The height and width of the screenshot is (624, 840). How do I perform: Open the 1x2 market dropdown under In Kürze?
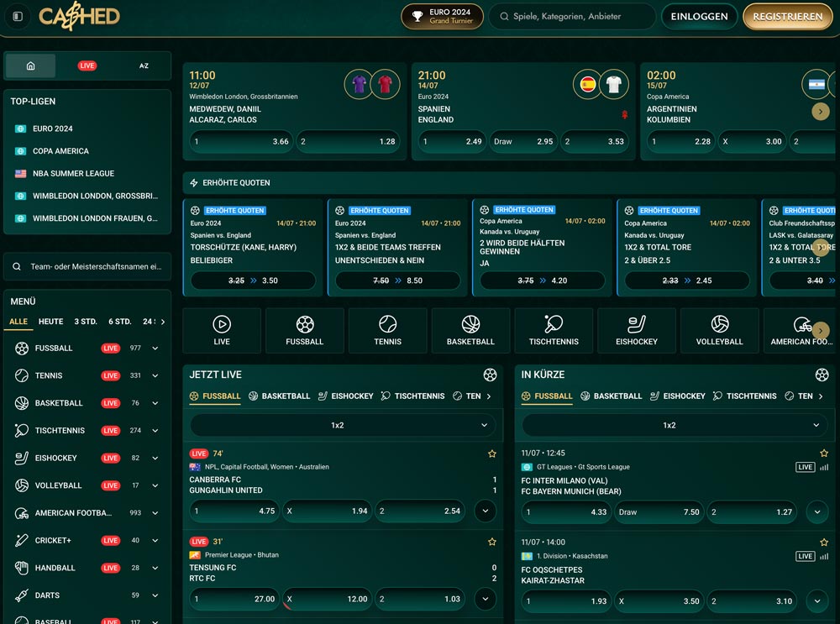pos(675,425)
